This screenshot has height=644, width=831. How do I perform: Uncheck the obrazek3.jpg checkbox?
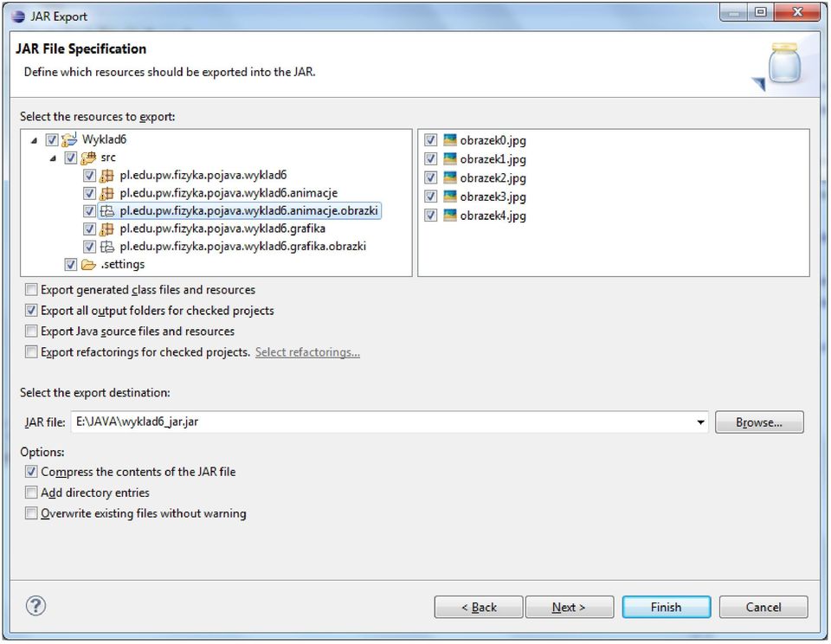430,196
